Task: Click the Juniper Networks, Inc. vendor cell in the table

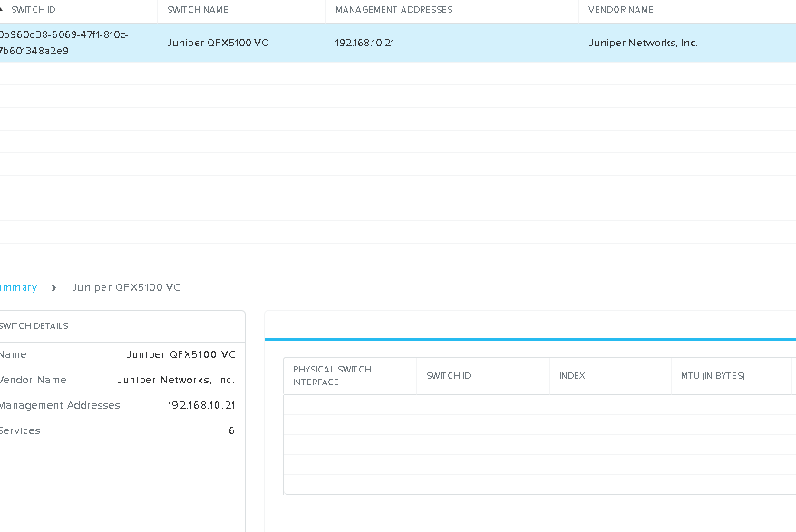Action: coord(643,43)
